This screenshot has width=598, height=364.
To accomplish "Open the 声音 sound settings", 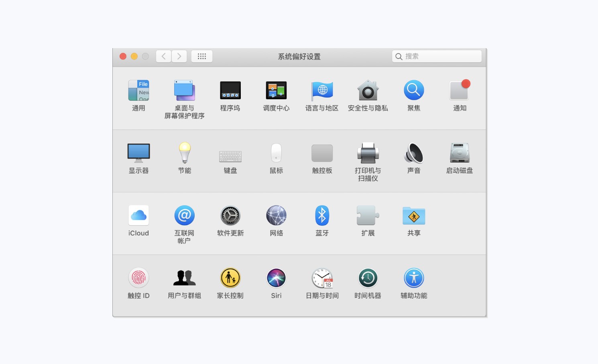I will (414, 153).
